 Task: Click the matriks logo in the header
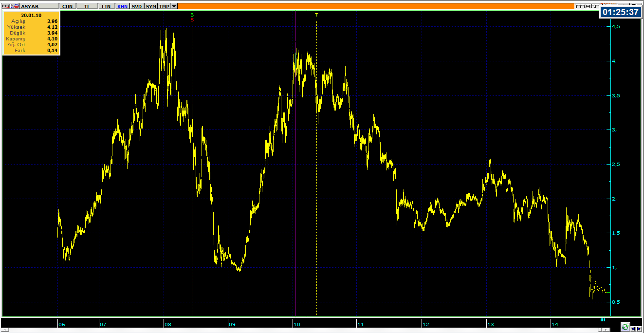[x=587, y=6]
